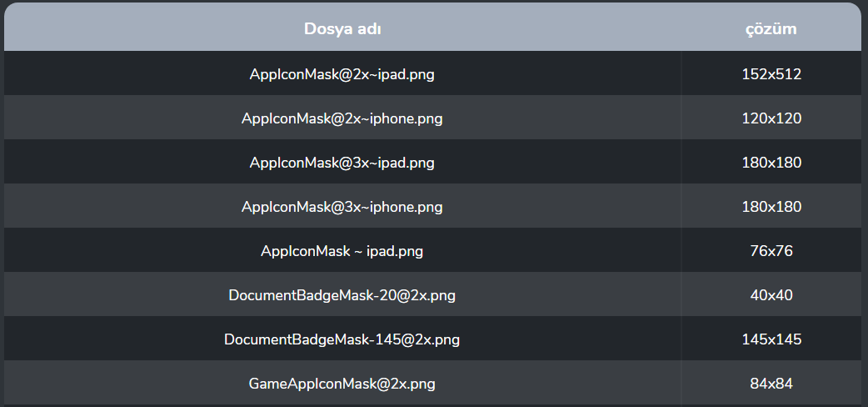Screen dimensions: 868x407
Task: Select the "AppIconMask ~ ipad.png" file name
Action: pyautogui.click(x=342, y=251)
